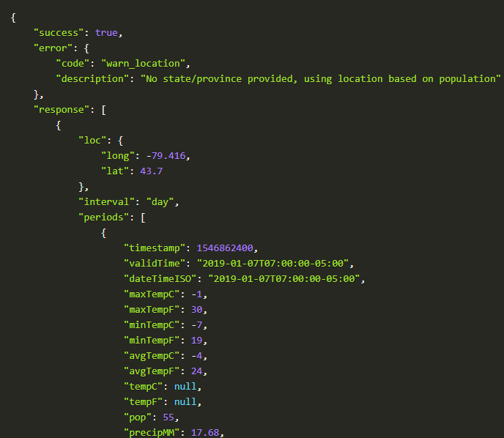Click the "response" key
Image resolution: width=504 pixels, height=438 pixels.
pos(62,110)
